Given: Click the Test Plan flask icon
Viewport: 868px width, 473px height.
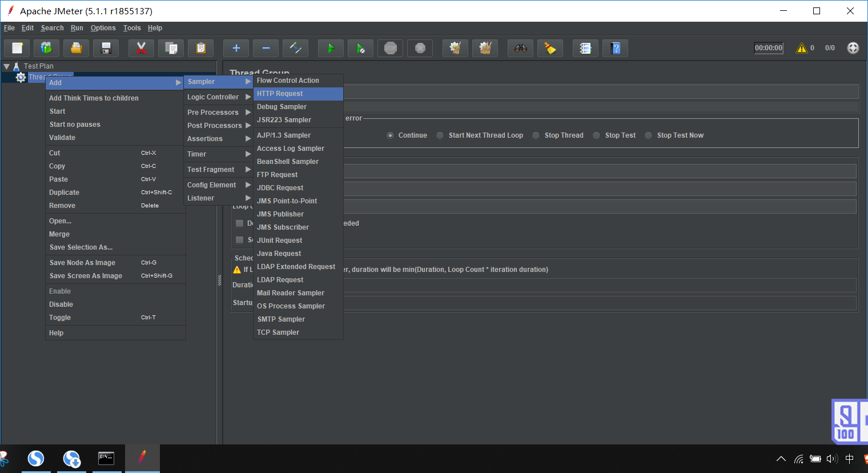Looking at the screenshot, I should (x=16, y=66).
